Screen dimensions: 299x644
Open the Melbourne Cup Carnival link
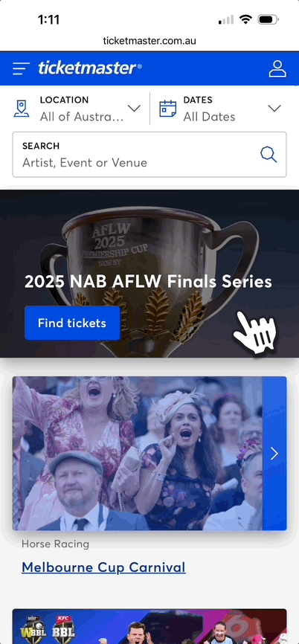(103, 567)
